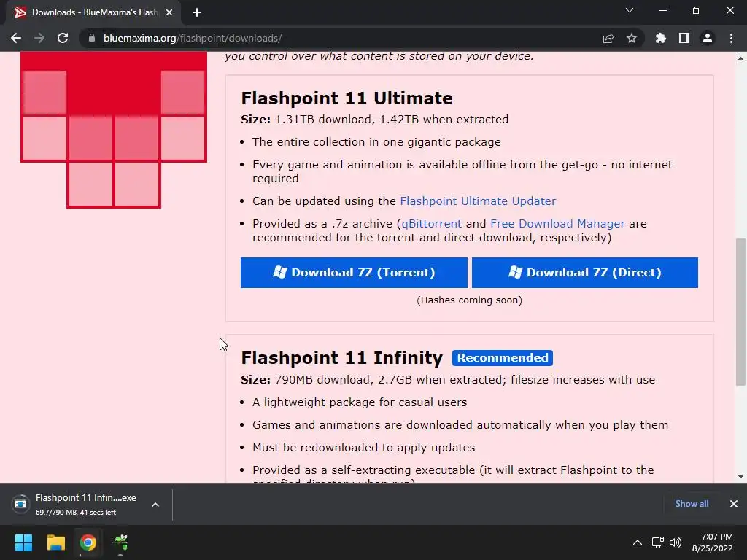Open the Flashpoint Ultimate Updater link

pyautogui.click(x=478, y=201)
